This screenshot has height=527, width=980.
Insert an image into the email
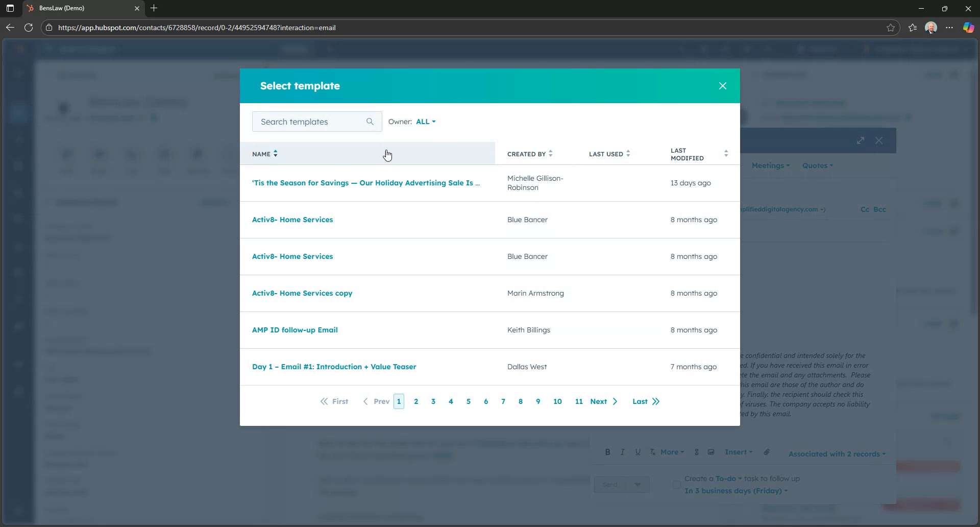click(x=711, y=452)
